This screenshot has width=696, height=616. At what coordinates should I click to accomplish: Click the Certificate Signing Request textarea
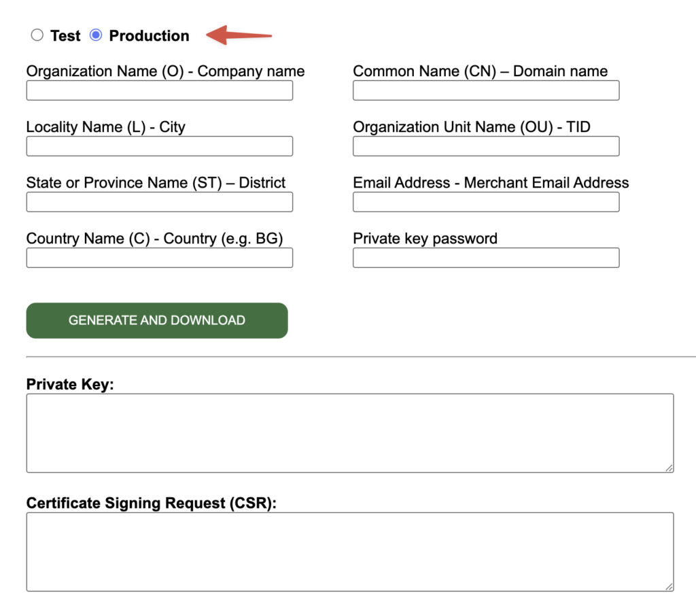pos(350,551)
